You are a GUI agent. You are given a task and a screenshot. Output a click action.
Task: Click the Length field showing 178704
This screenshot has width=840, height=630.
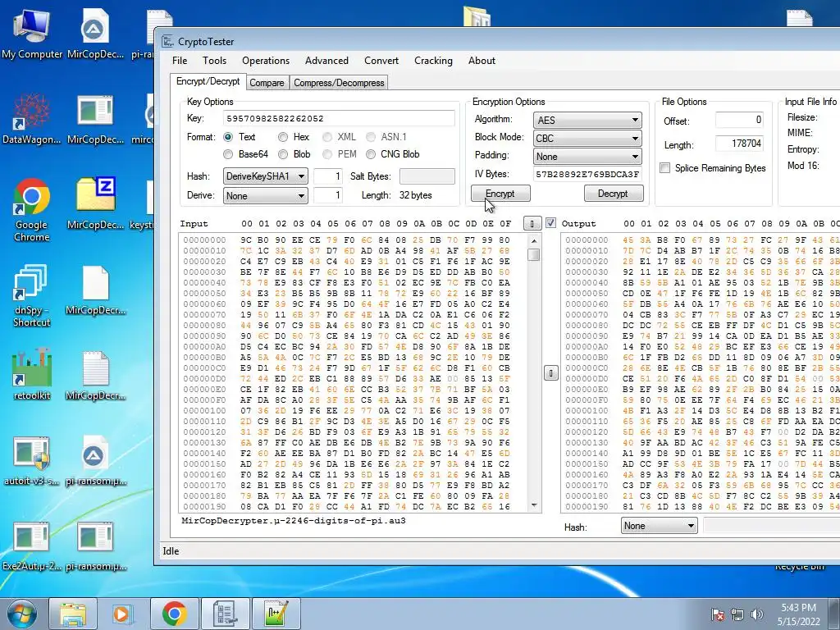click(x=739, y=144)
